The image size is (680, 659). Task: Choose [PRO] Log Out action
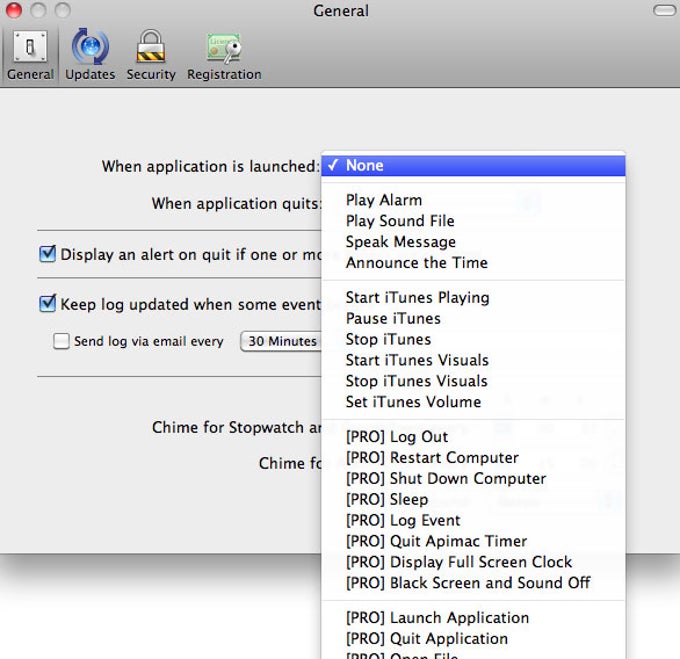click(473, 437)
